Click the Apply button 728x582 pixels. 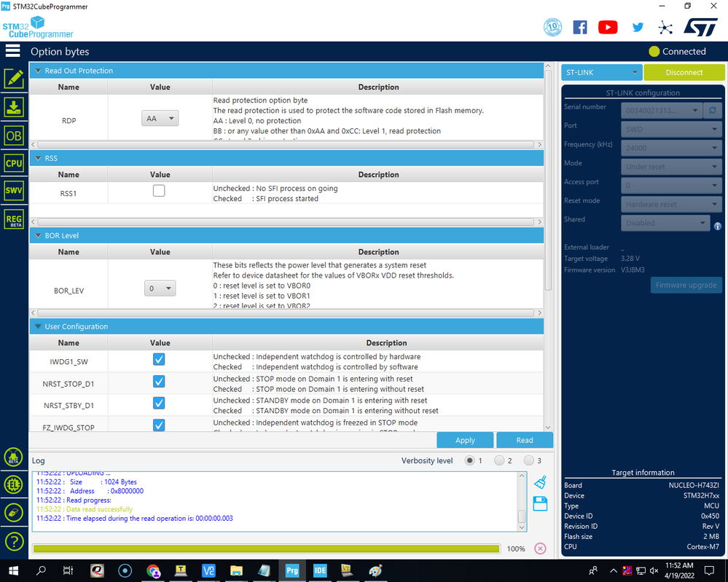(x=465, y=440)
